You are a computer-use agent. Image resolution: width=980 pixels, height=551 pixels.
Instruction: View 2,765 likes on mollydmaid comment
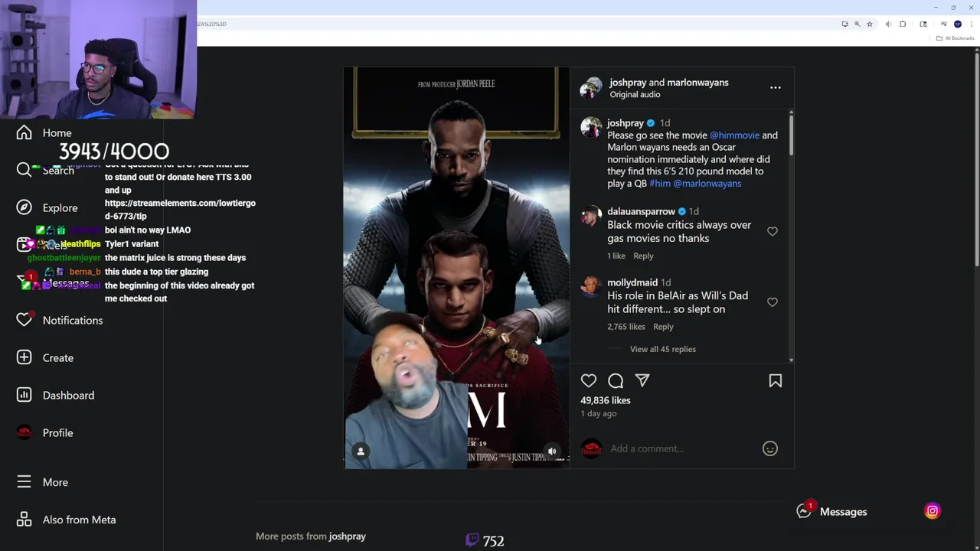pyautogui.click(x=626, y=327)
